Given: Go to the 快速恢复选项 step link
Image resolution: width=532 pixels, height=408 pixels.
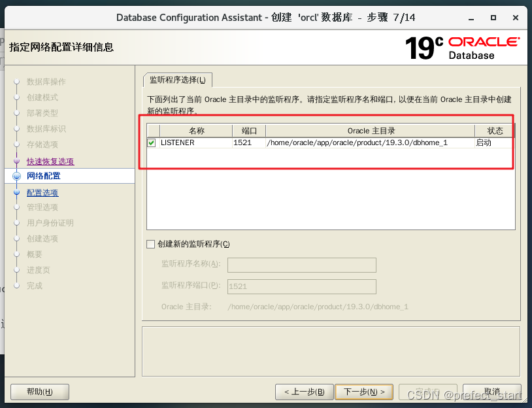Looking at the screenshot, I should pos(50,161).
